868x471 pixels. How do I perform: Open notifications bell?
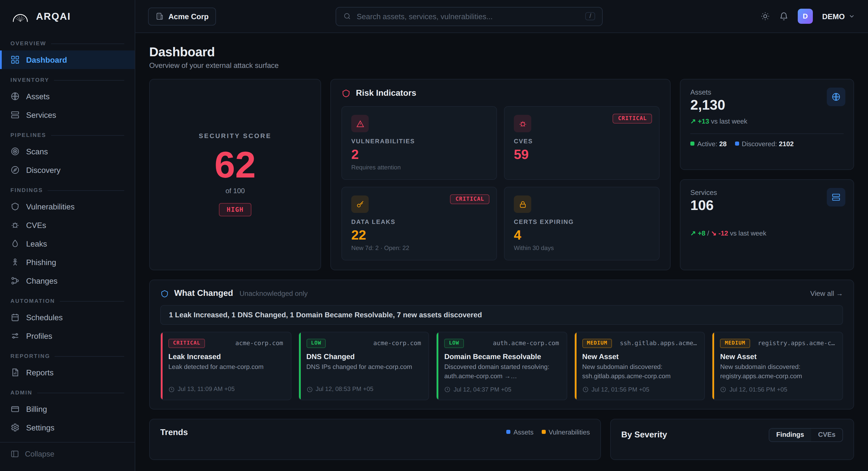(784, 17)
